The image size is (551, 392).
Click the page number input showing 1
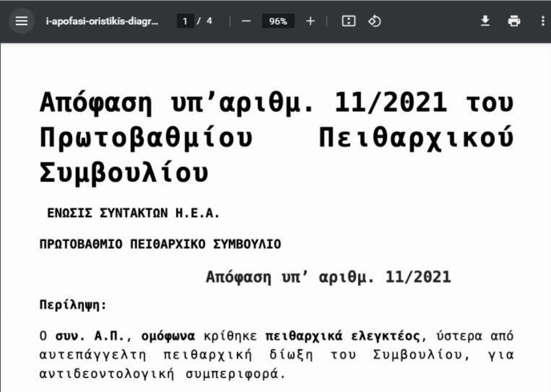185,20
